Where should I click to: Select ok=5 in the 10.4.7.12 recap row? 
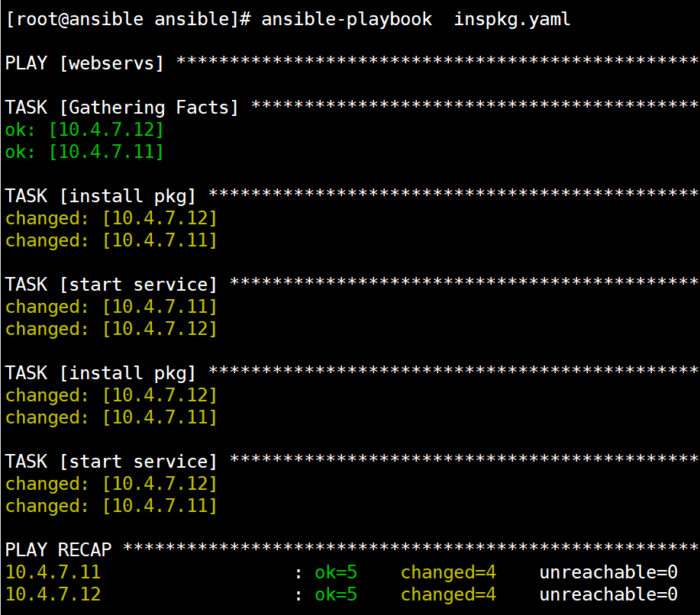pyautogui.click(x=336, y=594)
